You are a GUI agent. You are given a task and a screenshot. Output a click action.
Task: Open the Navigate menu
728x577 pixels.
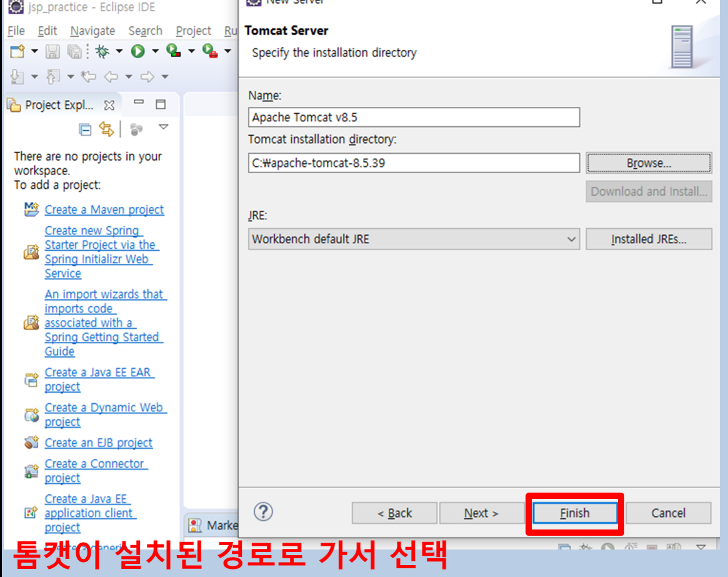(x=93, y=31)
